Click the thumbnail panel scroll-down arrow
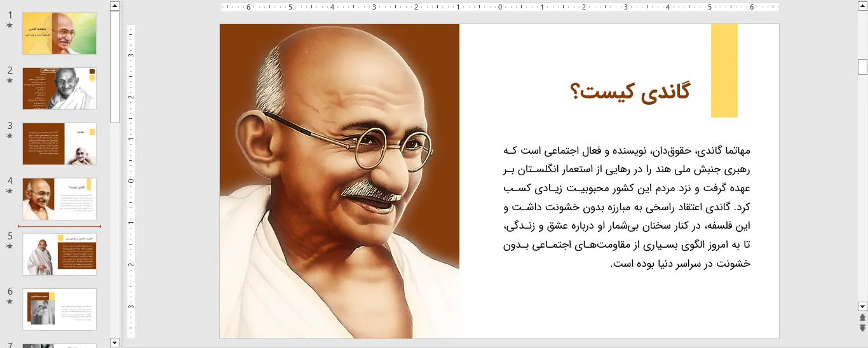The width and height of the screenshot is (868, 348). [114, 343]
